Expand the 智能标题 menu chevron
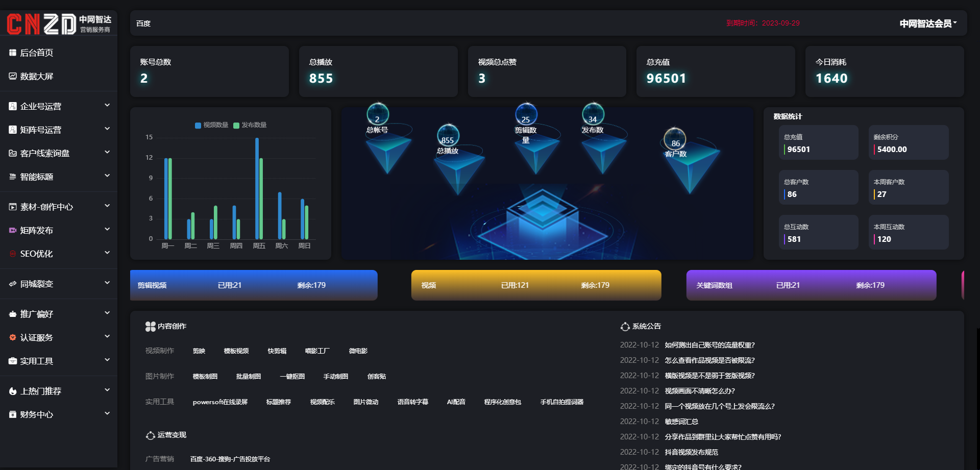980x470 pixels. pos(107,176)
